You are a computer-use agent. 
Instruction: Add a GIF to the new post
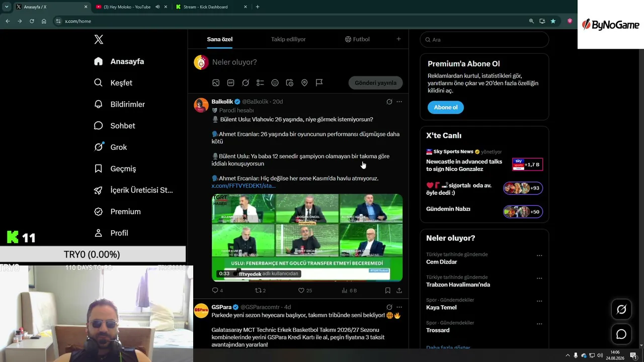[x=230, y=83]
